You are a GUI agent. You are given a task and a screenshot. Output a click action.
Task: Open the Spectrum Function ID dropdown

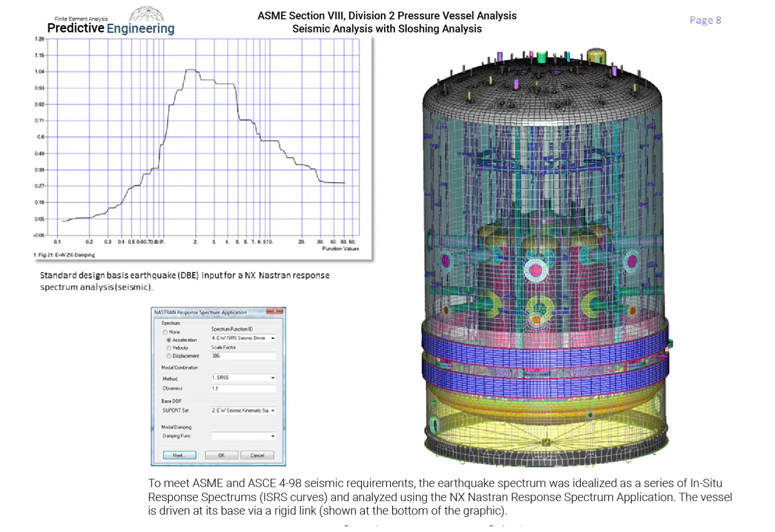[x=244, y=338]
